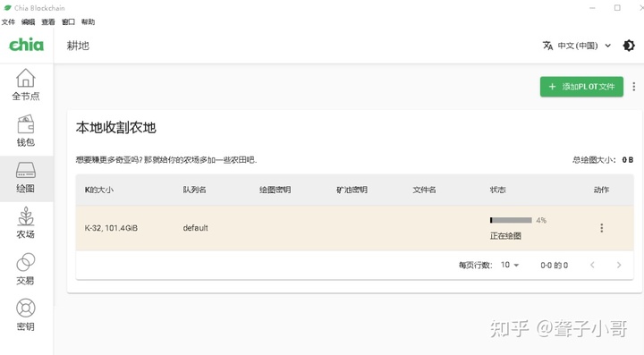Open actions menu for K-32 plot row
Screen dimensions: 644x355
pyautogui.click(x=602, y=228)
